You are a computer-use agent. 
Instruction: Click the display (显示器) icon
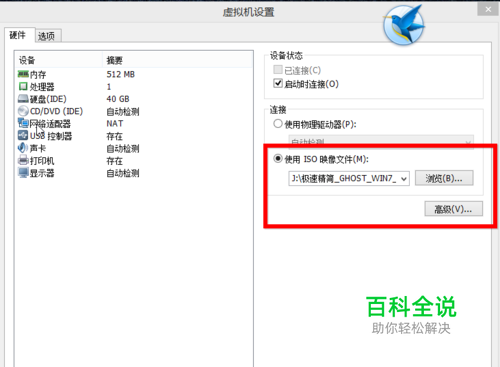click(x=23, y=173)
